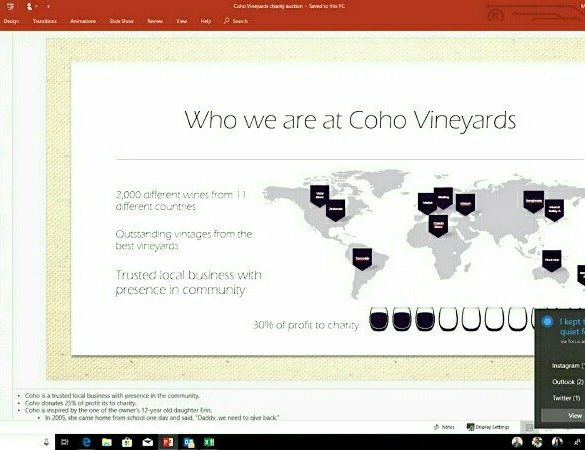Open Display Settings in status bar

(x=488, y=427)
